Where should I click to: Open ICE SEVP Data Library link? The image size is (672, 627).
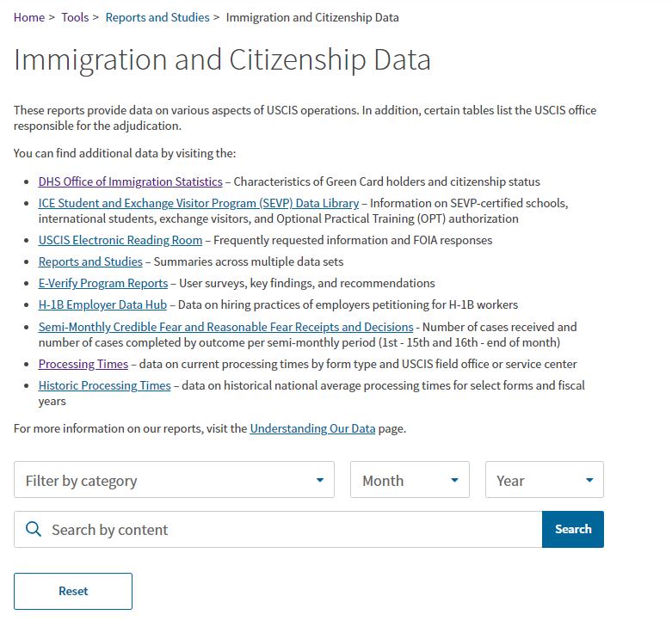click(x=199, y=203)
